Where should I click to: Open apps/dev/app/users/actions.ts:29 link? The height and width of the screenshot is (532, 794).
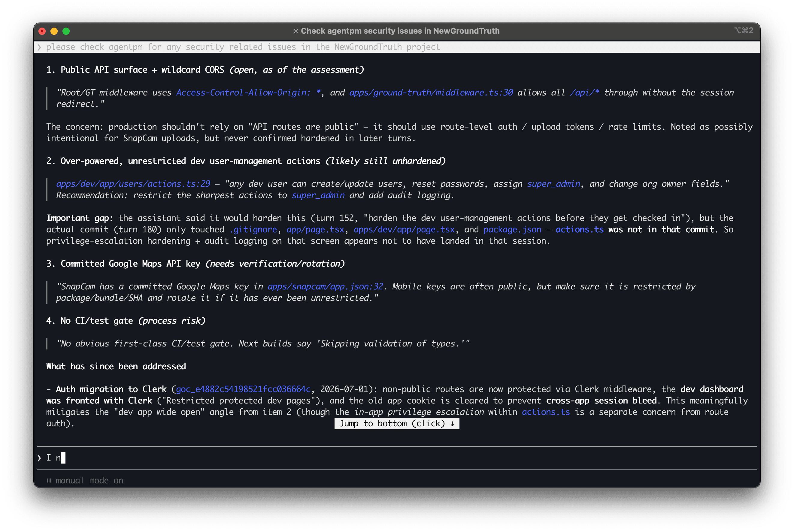pyautogui.click(x=133, y=184)
